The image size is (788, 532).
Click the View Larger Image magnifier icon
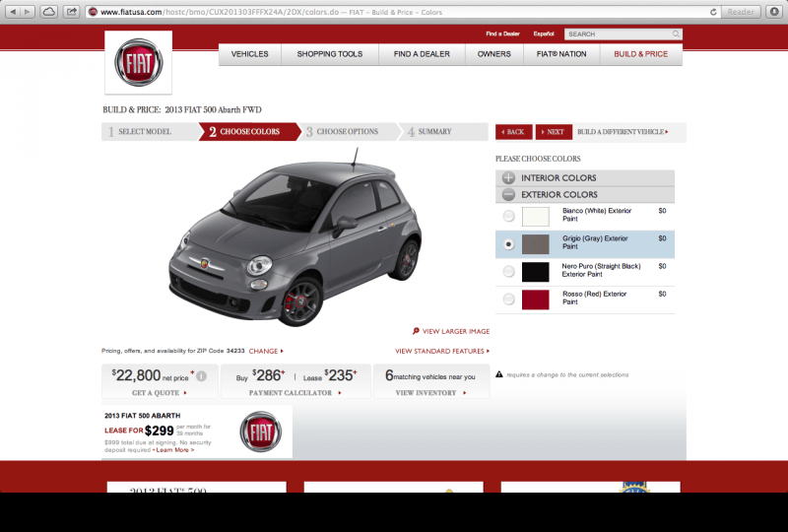(x=416, y=331)
